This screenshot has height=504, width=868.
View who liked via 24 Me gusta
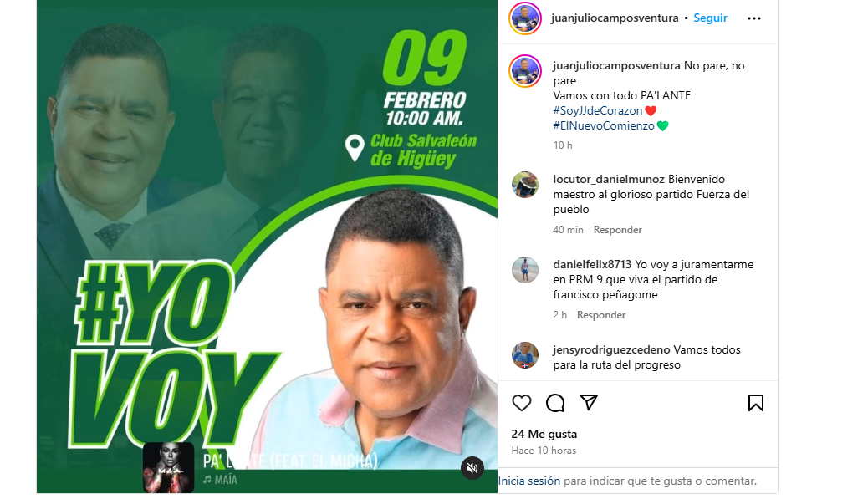click(544, 435)
